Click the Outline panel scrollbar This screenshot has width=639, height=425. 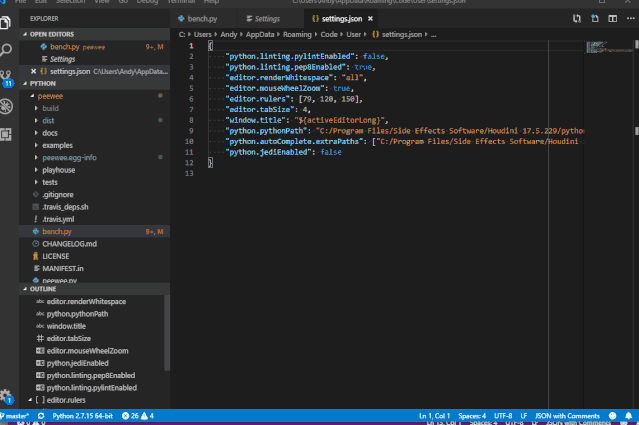[167, 333]
